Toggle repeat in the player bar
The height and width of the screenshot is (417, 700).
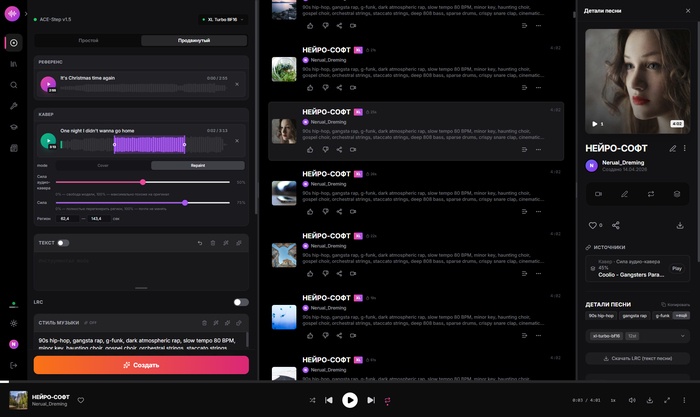coord(388,400)
